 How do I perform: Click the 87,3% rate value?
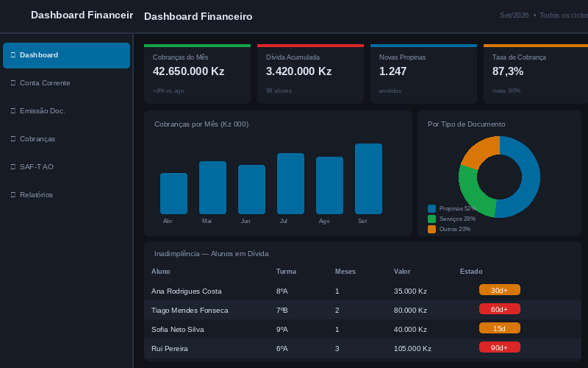(508, 71)
